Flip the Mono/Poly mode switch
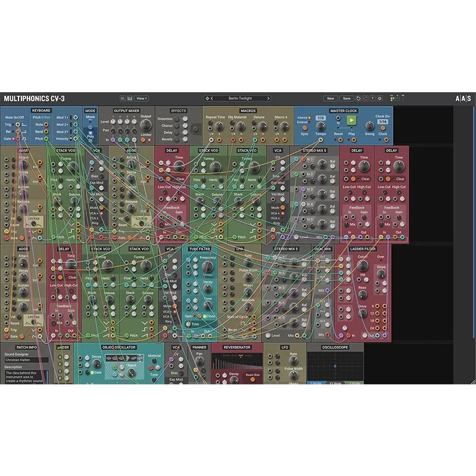The height and width of the screenshot is (476, 476). 90,127
